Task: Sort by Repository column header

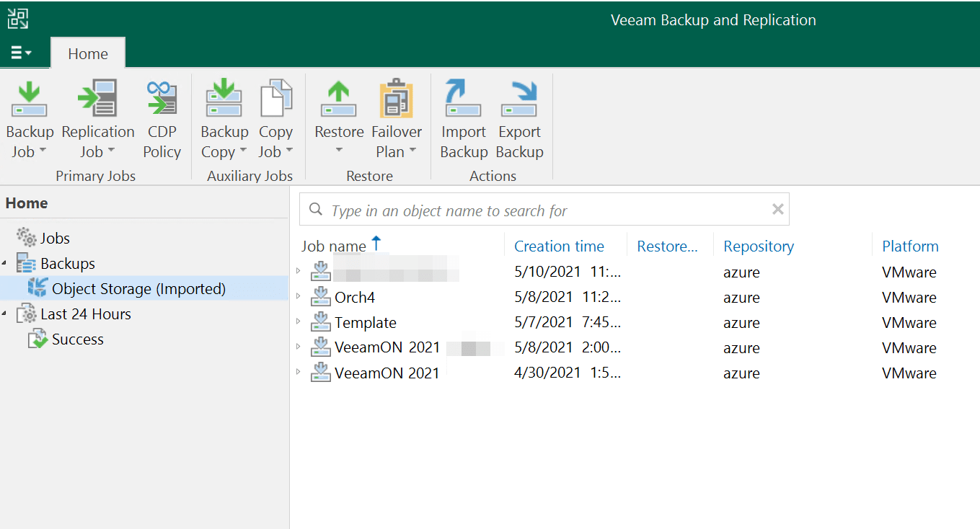Action: coord(759,246)
